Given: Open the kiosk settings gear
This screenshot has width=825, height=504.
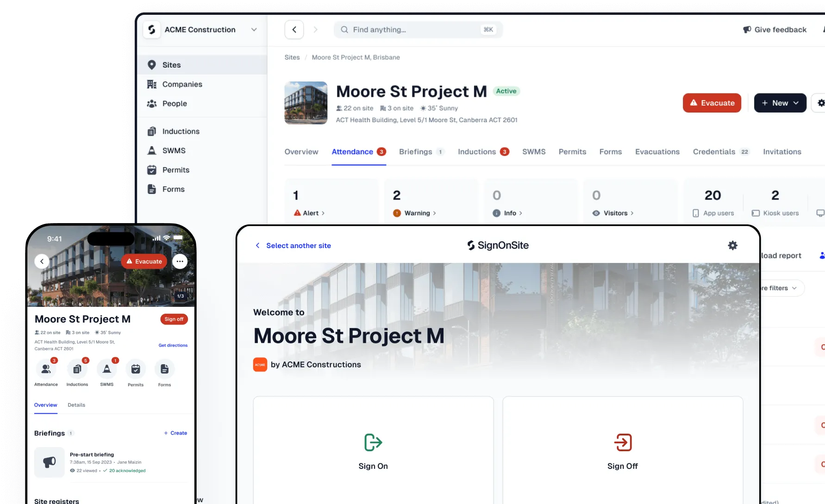Looking at the screenshot, I should point(732,245).
